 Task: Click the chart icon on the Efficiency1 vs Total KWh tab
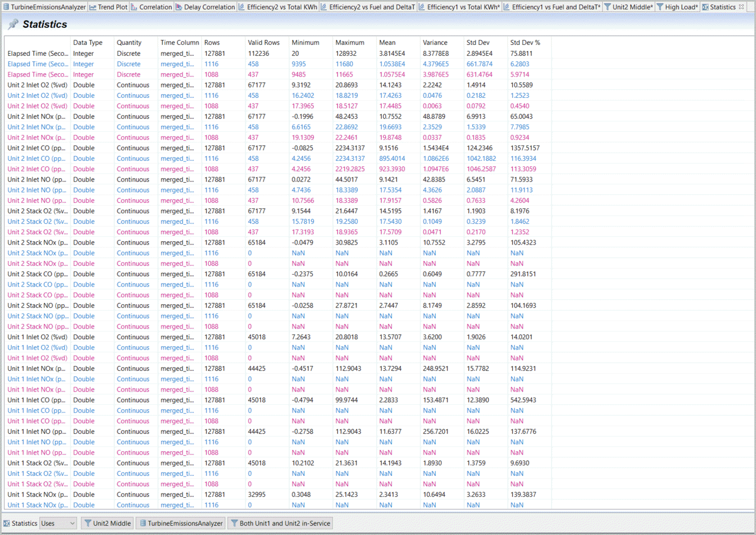[x=421, y=7]
